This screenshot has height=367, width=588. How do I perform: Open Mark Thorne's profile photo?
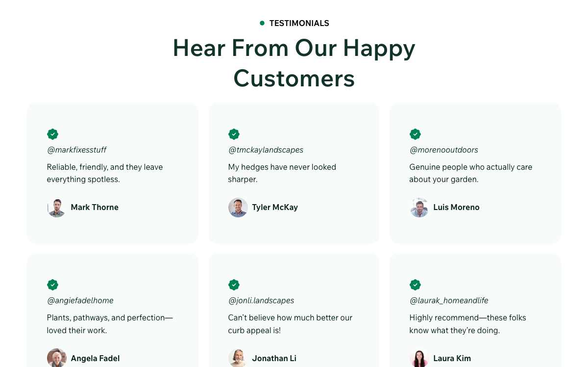point(57,208)
